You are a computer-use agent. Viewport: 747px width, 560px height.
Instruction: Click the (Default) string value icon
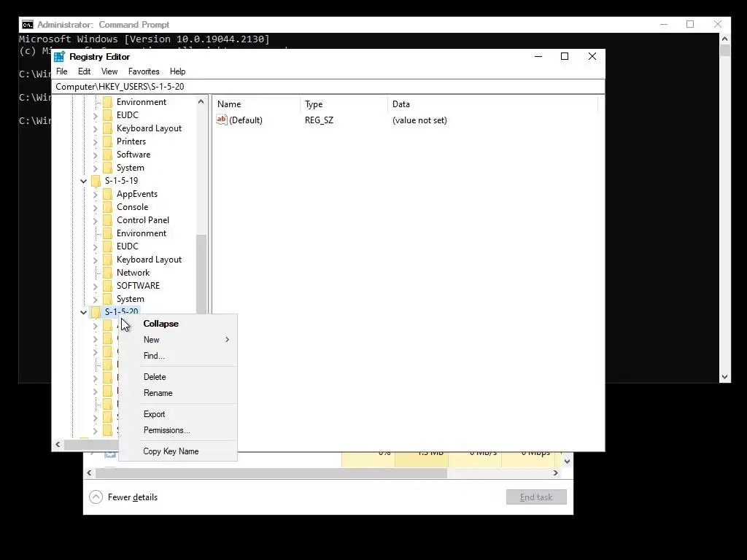tap(222, 120)
